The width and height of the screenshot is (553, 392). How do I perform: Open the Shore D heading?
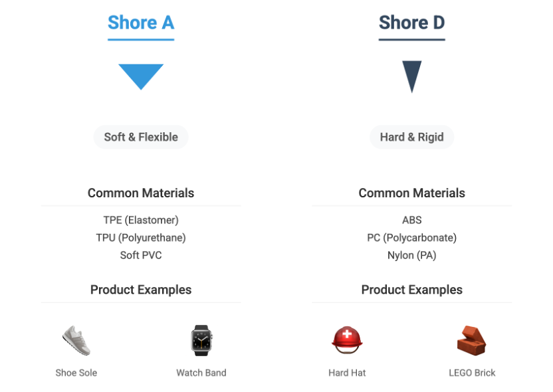click(411, 23)
